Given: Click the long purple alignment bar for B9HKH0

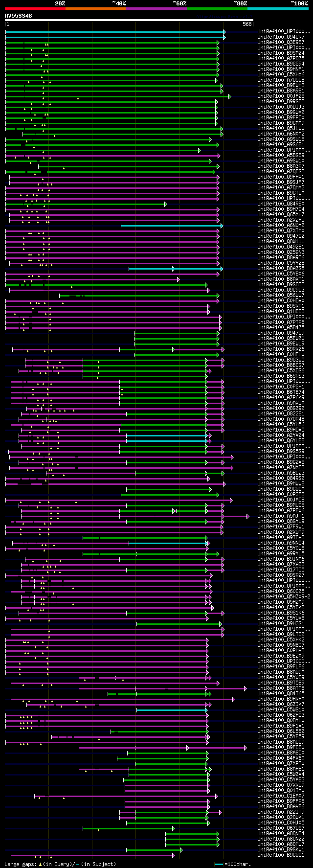Looking at the screenshot, I should 123,699.
